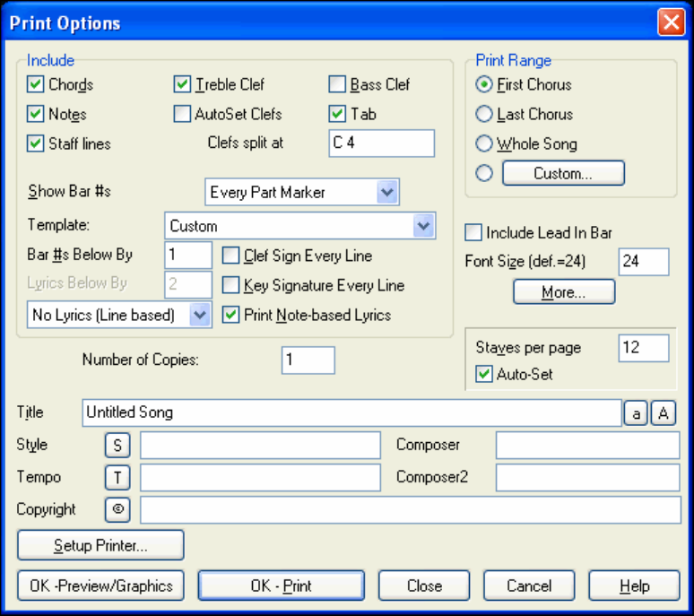The width and height of the screenshot is (694, 616).
Task: Click the Title text field
Action: (351, 412)
